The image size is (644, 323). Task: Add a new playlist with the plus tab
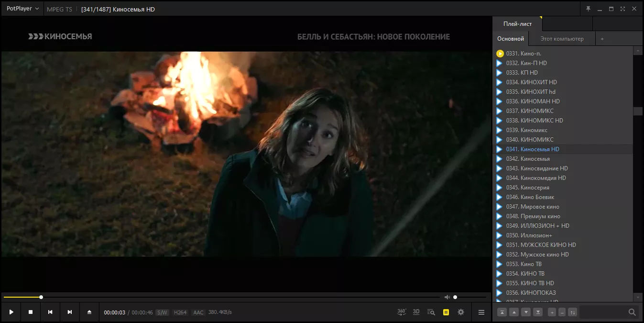pos(602,39)
